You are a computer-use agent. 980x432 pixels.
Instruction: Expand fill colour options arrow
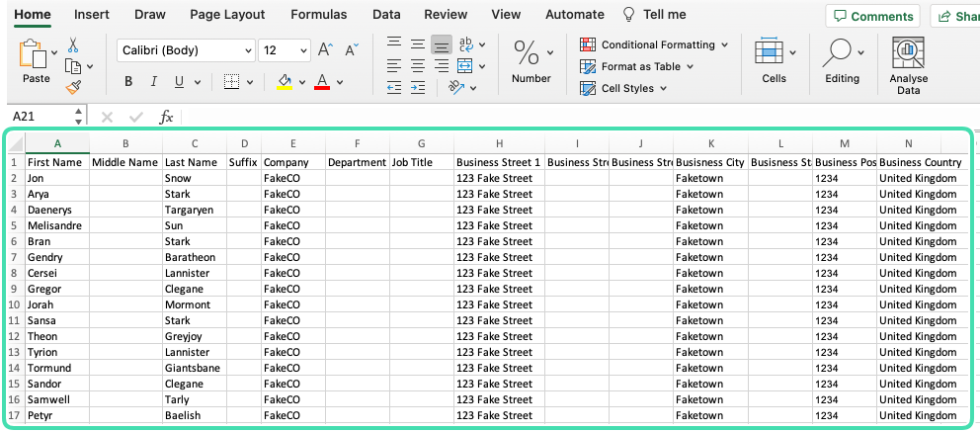(302, 82)
